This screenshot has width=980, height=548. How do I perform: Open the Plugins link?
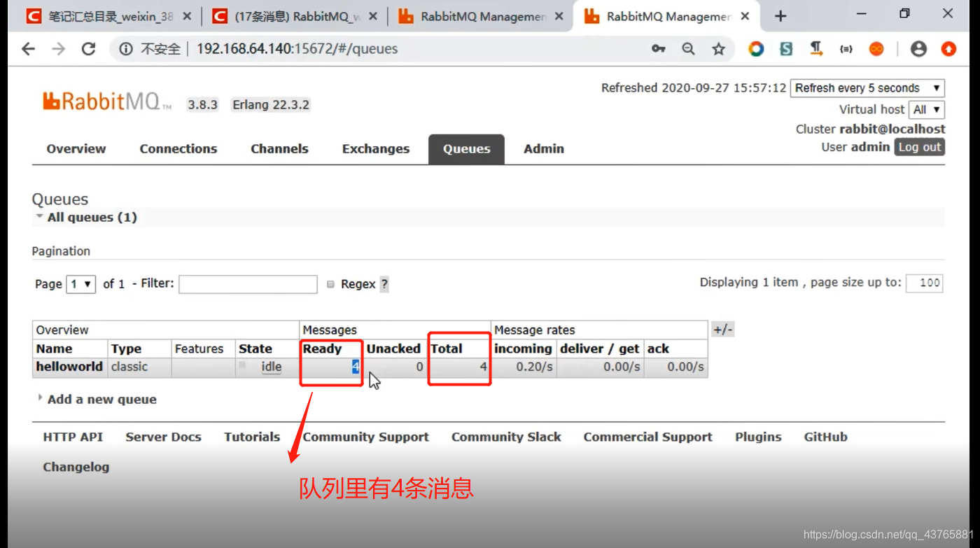(758, 437)
